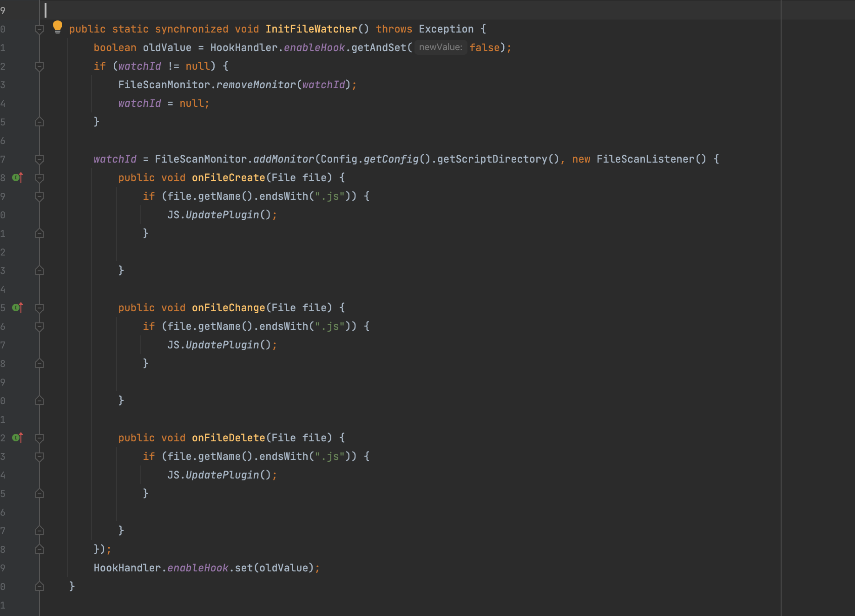Image resolution: width=855 pixels, height=616 pixels.
Task: Collapse the if (watchId != null) block
Action: coord(39,66)
